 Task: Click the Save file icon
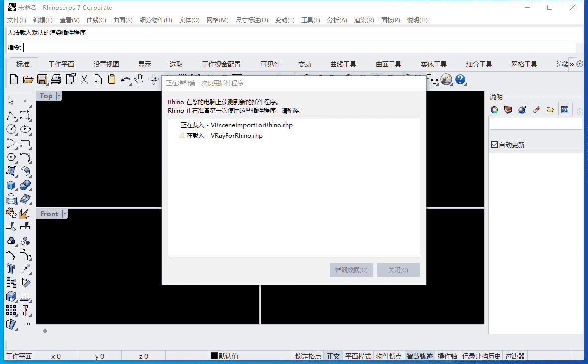pyautogui.click(x=42, y=79)
